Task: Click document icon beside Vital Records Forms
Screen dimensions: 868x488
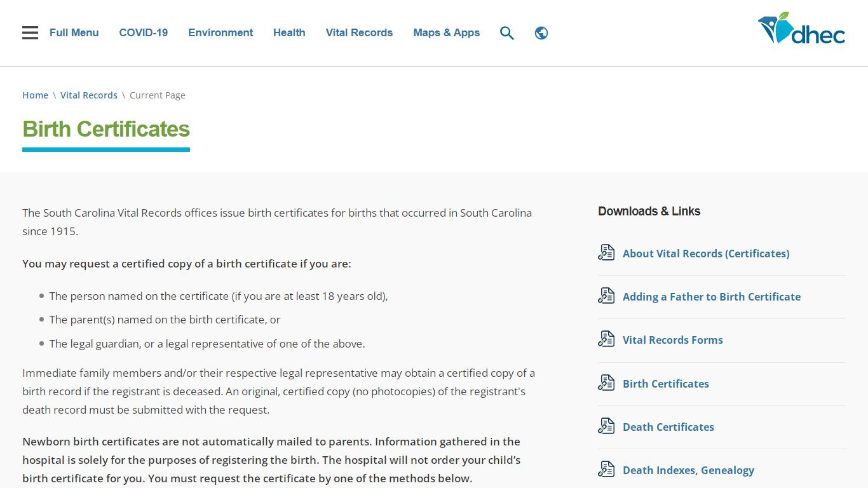Action: pyautogui.click(x=606, y=339)
